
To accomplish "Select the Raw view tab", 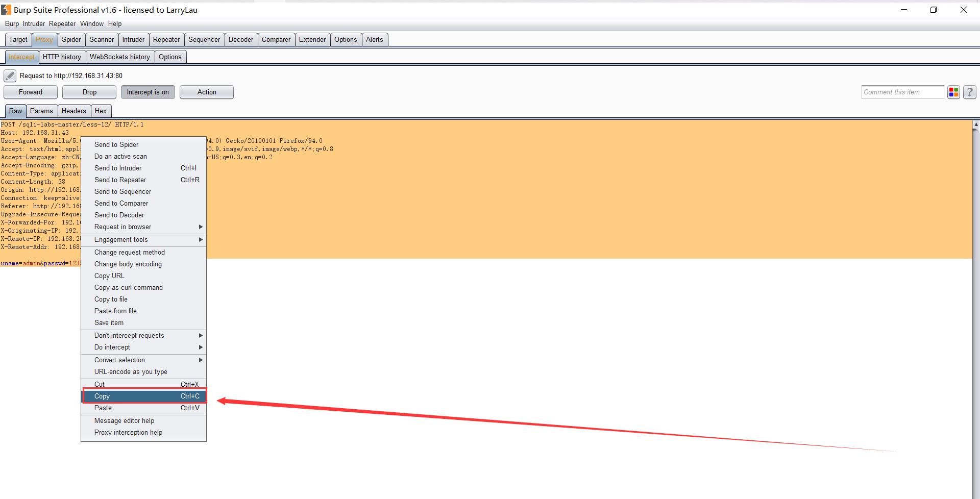I will pyautogui.click(x=15, y=111).
